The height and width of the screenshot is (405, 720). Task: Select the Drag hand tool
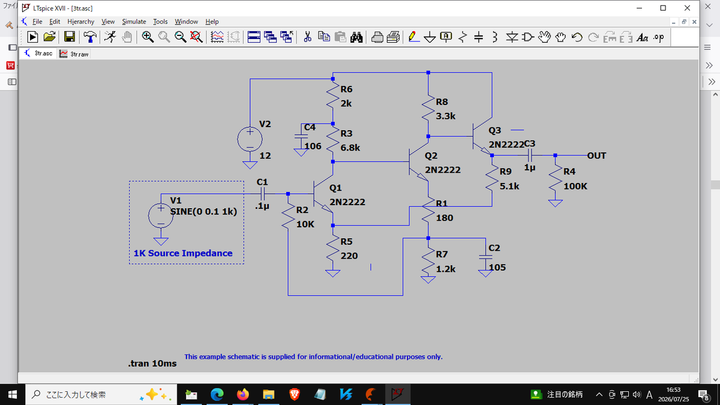[x=560, y=37]
